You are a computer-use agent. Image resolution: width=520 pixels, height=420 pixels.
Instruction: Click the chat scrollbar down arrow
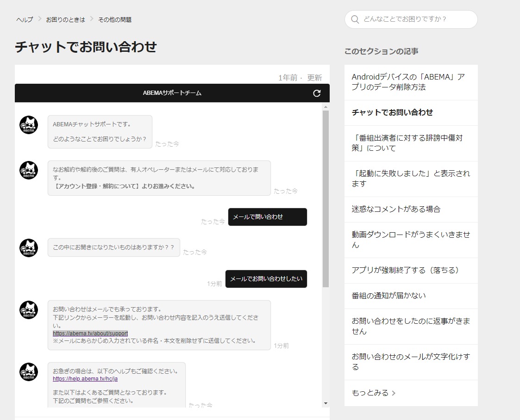(x=326, y=403)
